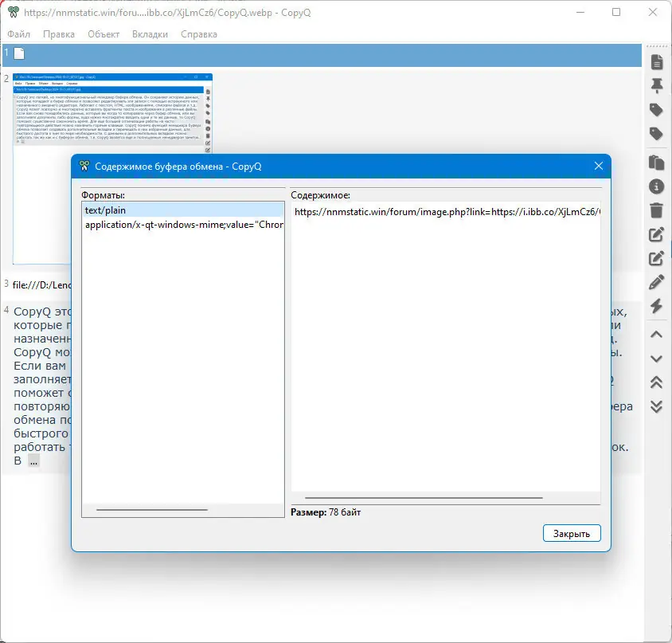672x643 pixels.
Task: Open the Файл menu
Action: [x=19, y=34]
